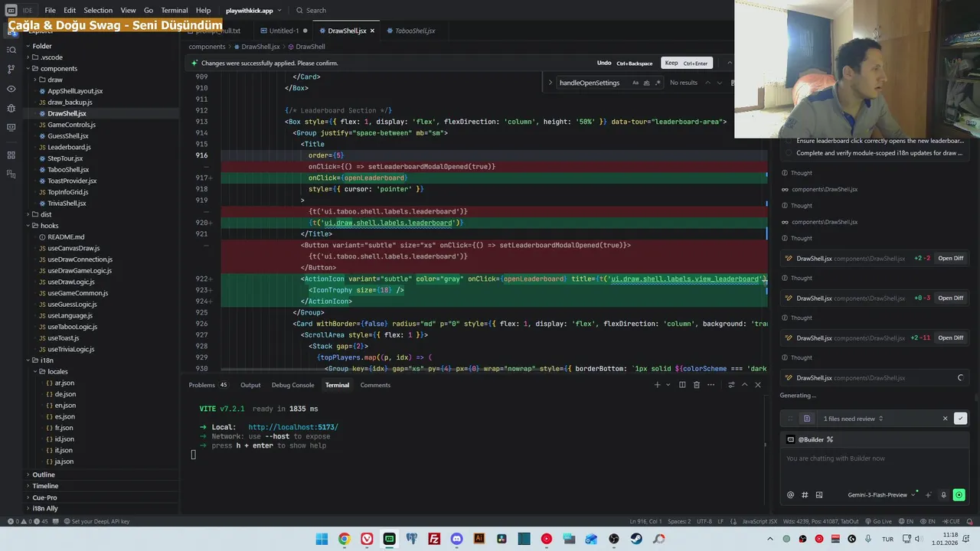Go to next match in the find widget
Screen dimensions: 980x551
click(719, 83)
